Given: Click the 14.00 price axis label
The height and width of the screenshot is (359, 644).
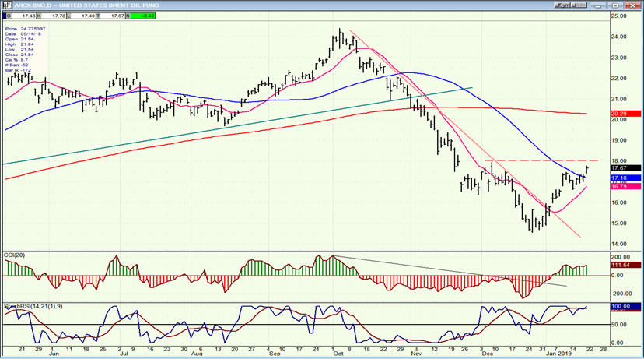Looking at the screenshot, I should 619,244.
